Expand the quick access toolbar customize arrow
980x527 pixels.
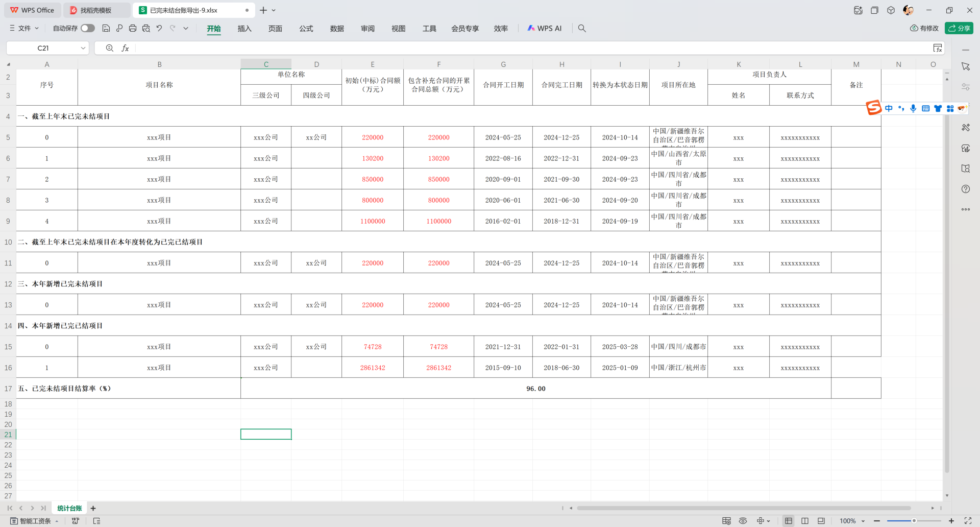pyautogui.click(x=186, y=29)
